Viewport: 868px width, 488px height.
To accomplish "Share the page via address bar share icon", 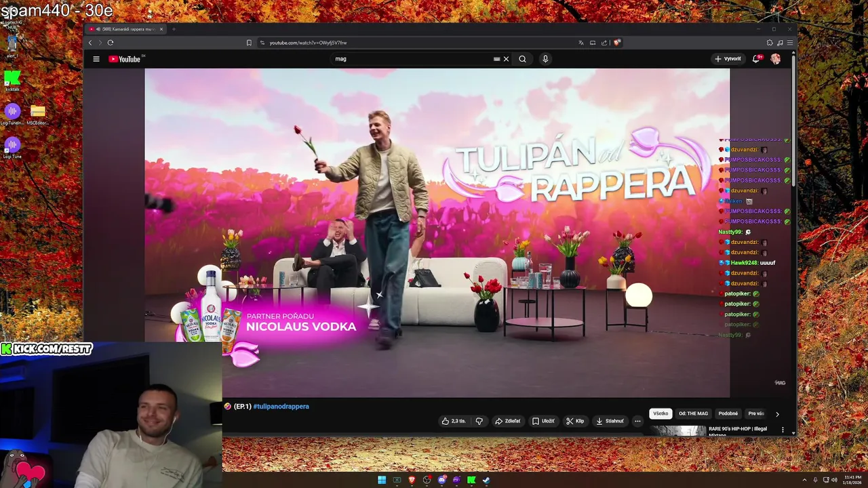I will [604, 43].
